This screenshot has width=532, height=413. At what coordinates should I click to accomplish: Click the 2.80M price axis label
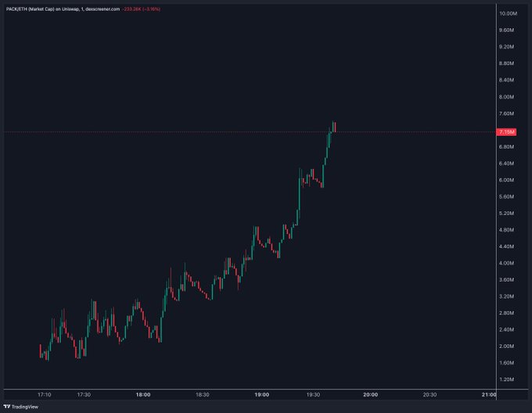coord(506,313)
